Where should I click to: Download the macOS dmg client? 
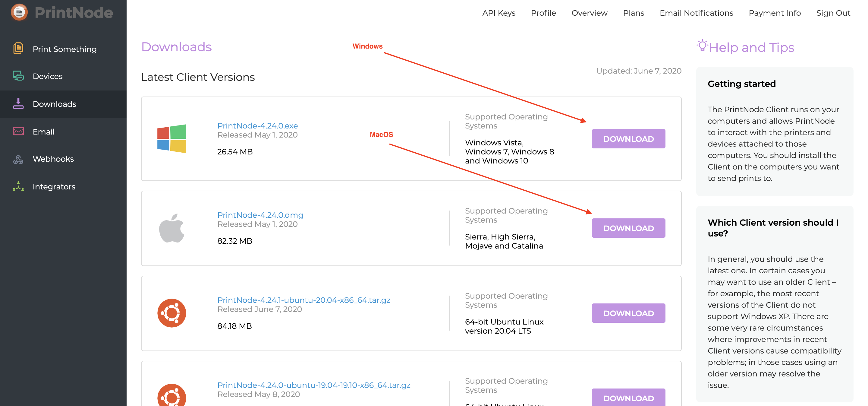click(x=628, y=228)
